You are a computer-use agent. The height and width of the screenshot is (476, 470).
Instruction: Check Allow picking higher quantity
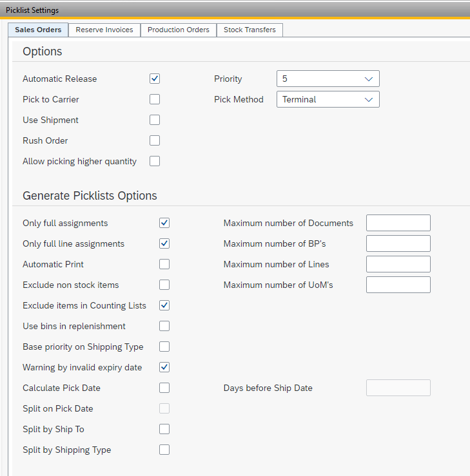coord(155,161)
